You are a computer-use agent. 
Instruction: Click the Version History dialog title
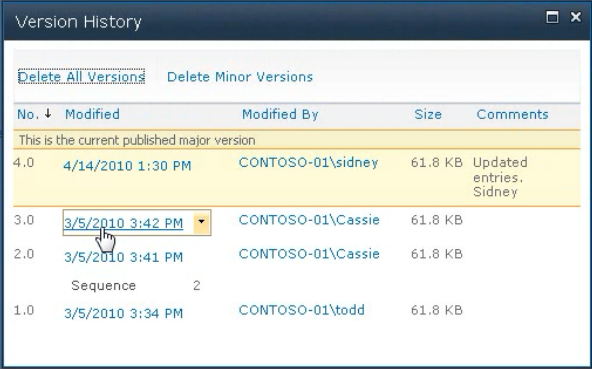point(78,22)
